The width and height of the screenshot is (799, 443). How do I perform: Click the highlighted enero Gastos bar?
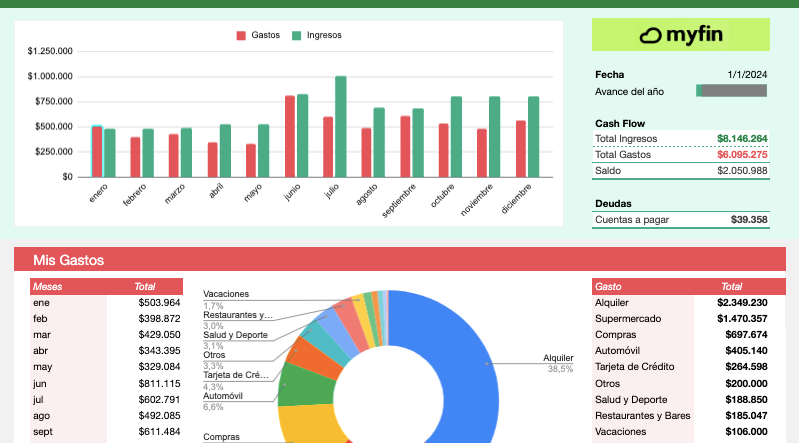[97, 151]
